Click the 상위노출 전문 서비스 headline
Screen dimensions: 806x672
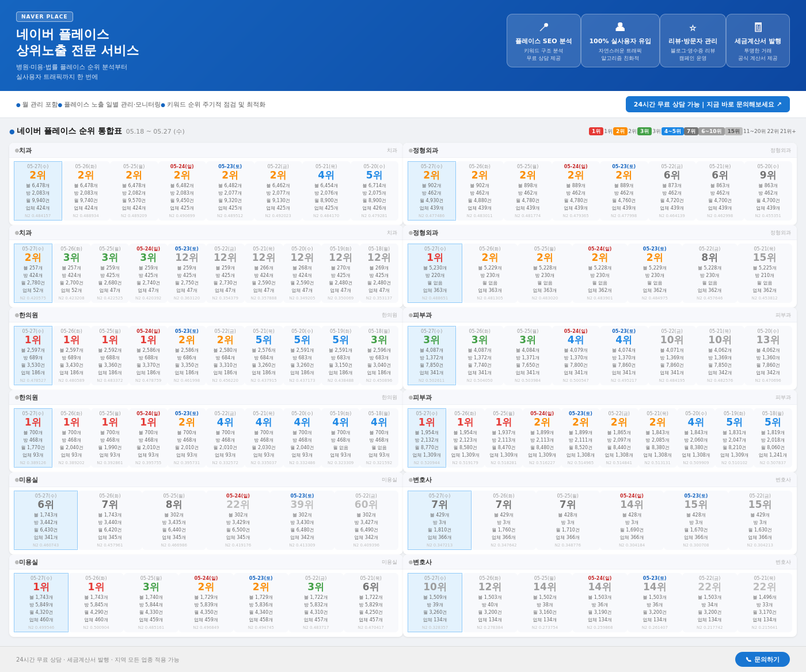(x=78, y=51)
